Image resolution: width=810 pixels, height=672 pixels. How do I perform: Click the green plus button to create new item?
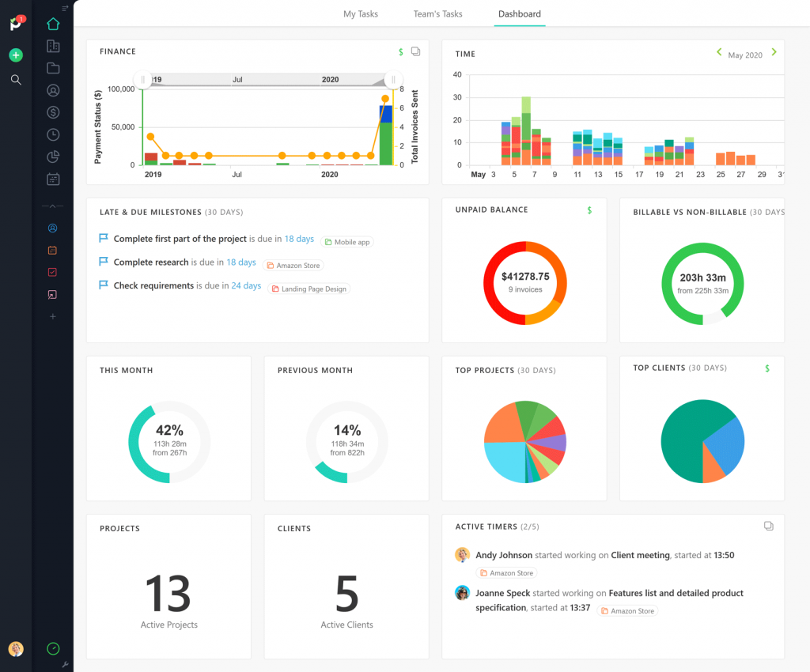click(x=16, y=55)
